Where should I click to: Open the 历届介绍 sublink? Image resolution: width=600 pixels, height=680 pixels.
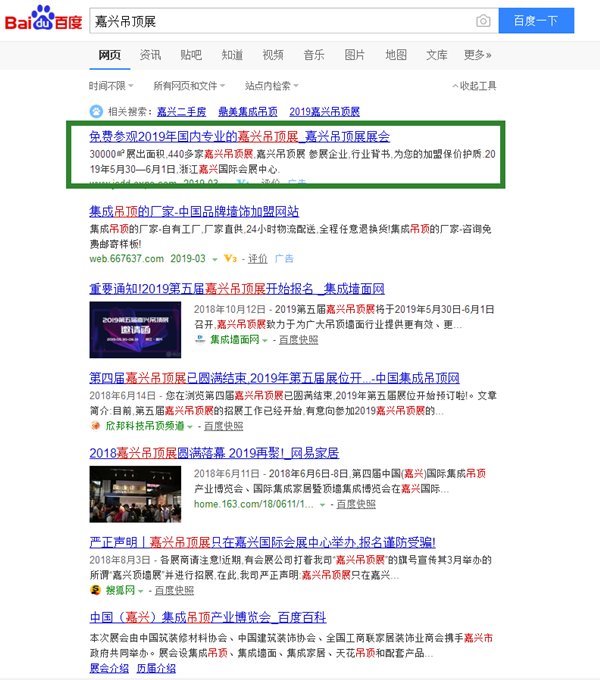157,668
